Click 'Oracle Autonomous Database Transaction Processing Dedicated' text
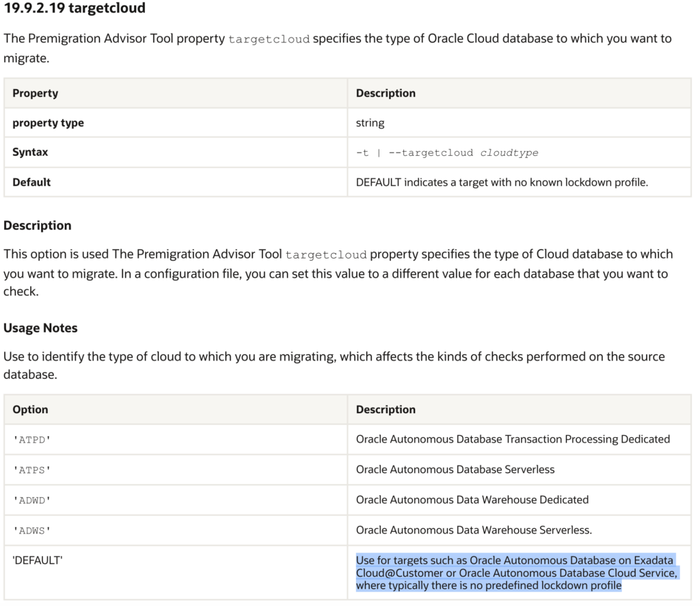Viewport: 700px width, 606px height. (513, 439)
